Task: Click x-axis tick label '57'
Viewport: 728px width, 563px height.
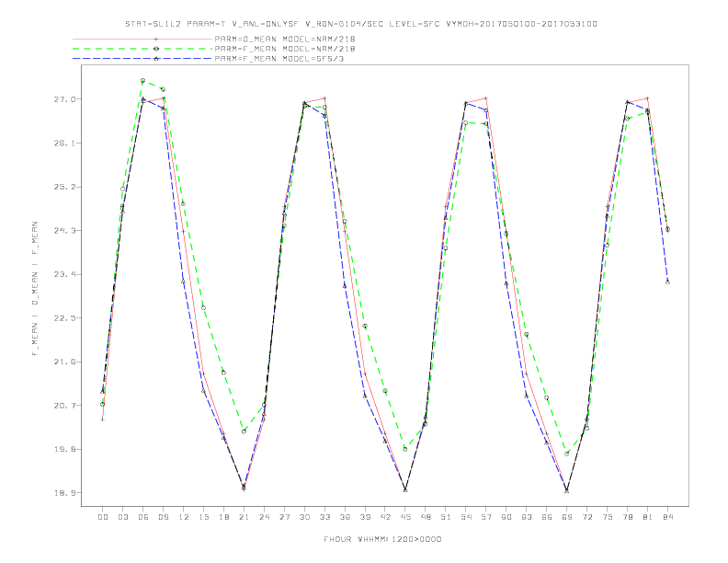Action: (486, 517)
